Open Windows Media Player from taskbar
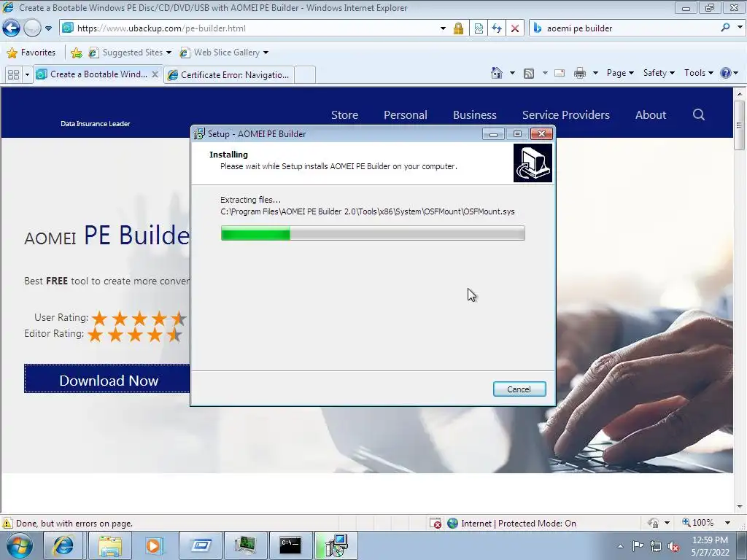 (154, 545)
